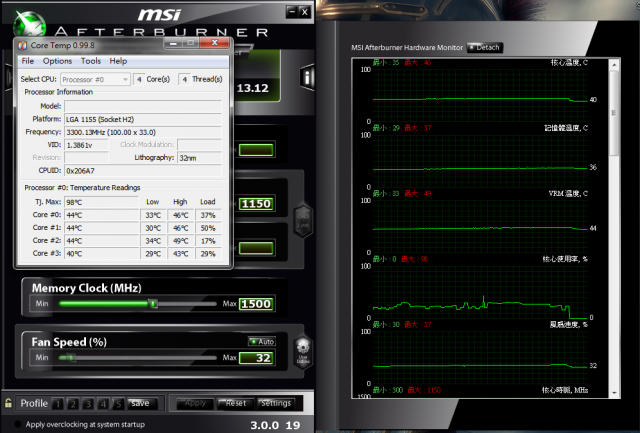Toggle the Link clocks hexagon icon
Viewport: 640px width, 433px height.
303,220
